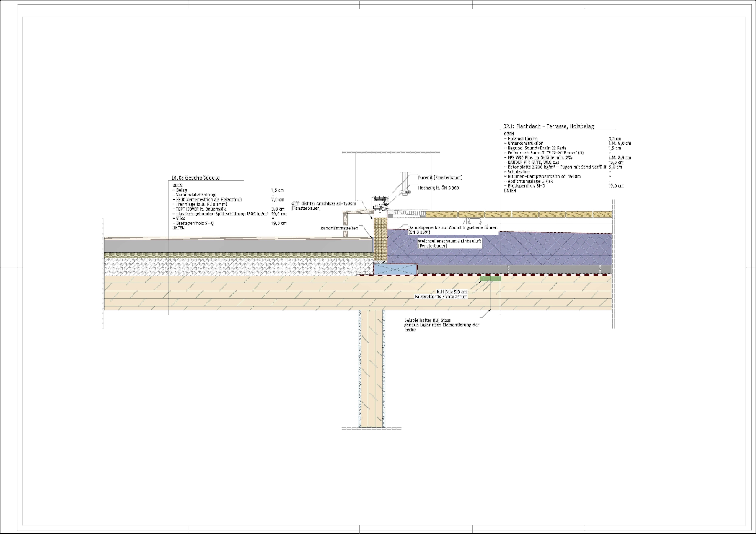Viewport: 756px width, 534px height.
Task: Select the 'Weichzellenschaum / Einbauluft' label
Action: point(450,241)
